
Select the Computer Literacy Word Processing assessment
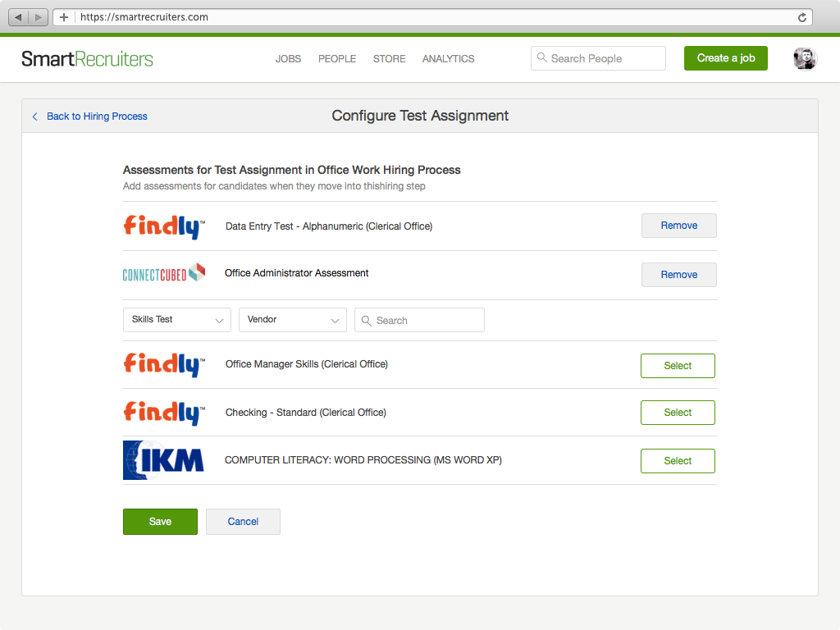[678, 461]
